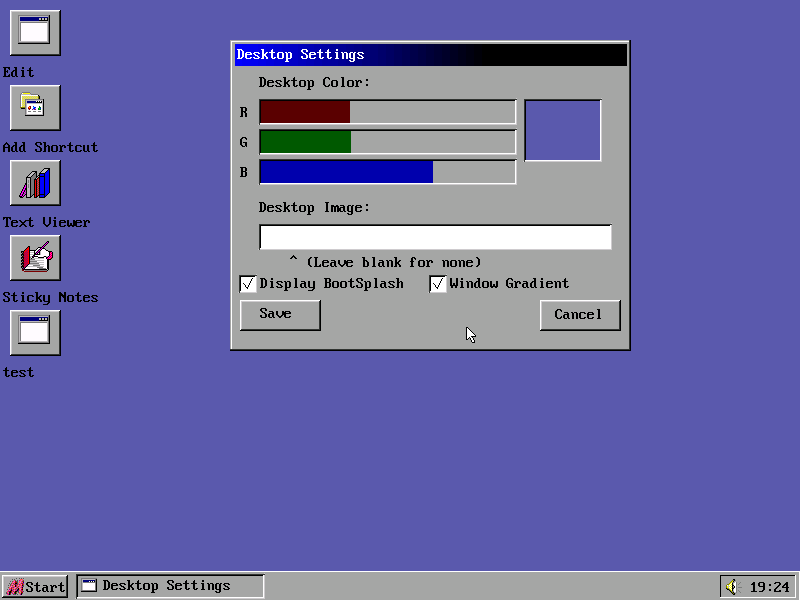Viewport: 800px width, 600px height.
Task: Disable the Display BootSplash checkbox
Action: [248, 284]
